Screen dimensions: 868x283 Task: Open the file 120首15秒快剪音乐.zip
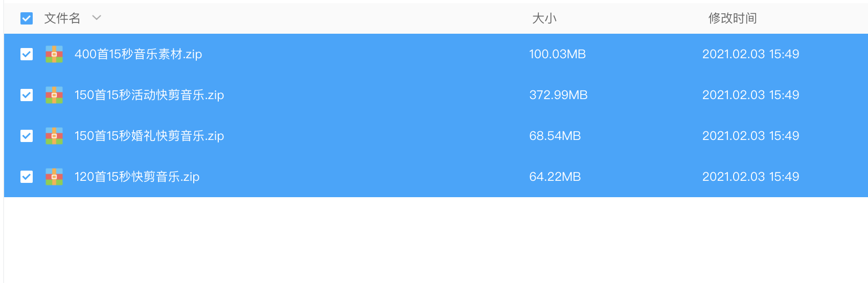(x=137, y=177)
